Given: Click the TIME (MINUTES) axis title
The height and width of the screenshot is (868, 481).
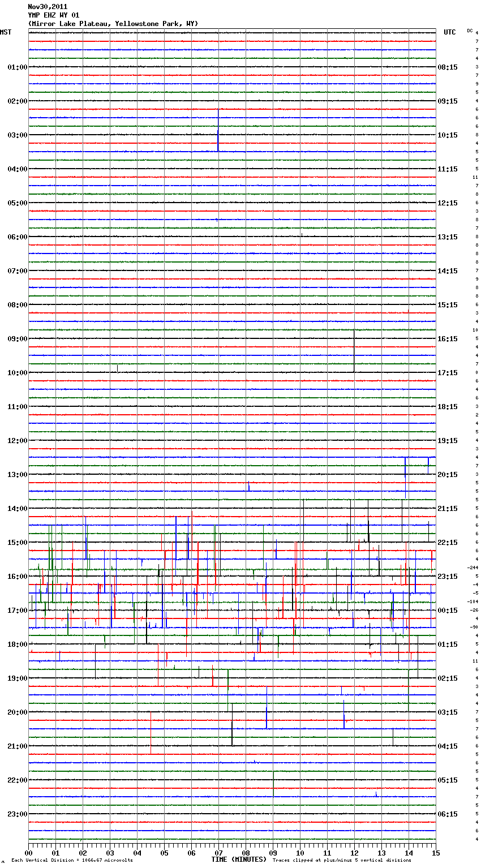Looking at the screenshot, I should click(239, 860).
